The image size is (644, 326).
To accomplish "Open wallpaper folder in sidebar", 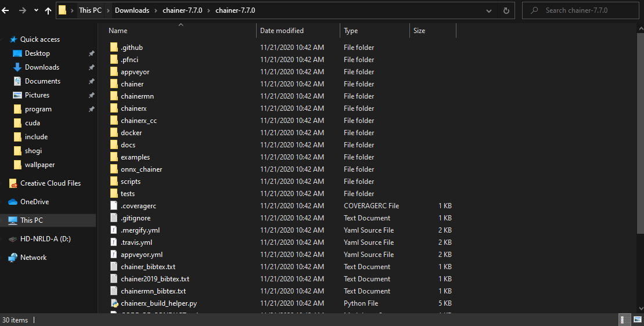I will (39, 165).
